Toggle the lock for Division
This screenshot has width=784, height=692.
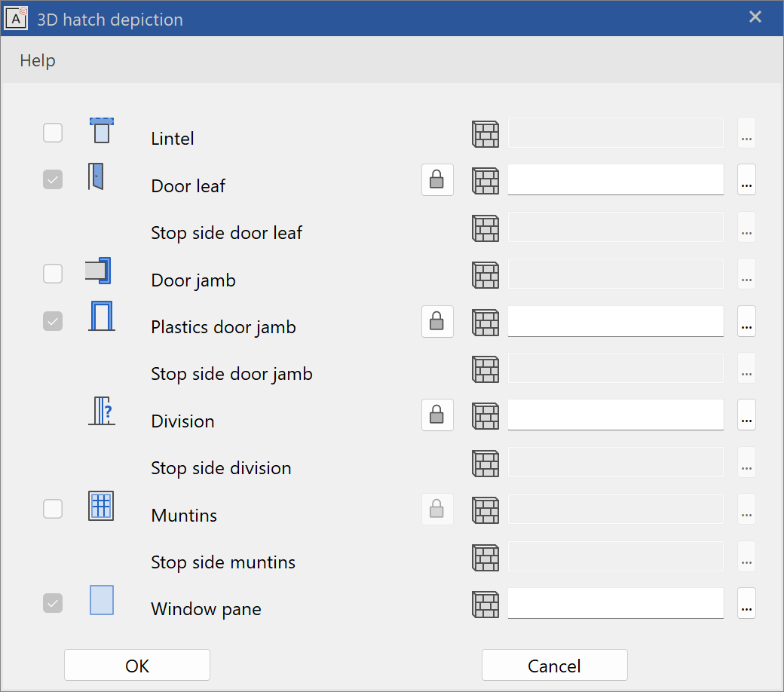pyautogui.click(x=437, y=415)
